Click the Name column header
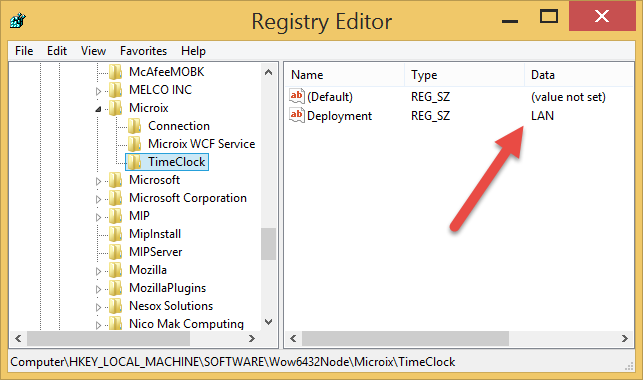643x380 pixels. (344, 75)
